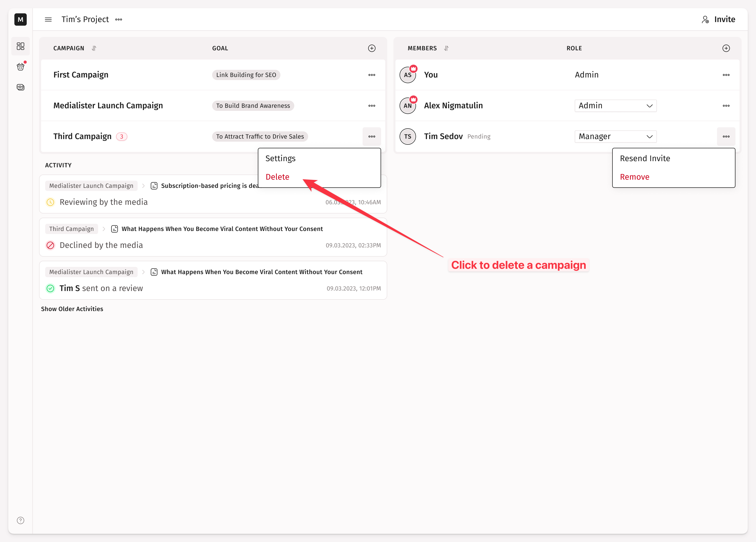The height and width of the screenshot is (542, 756).
Task: Open the dashboard grid icon in sidebar
Action: point(20,46)
